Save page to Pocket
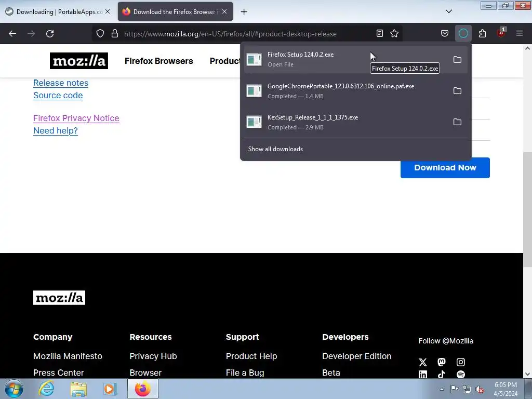532x399 pixels. coord(445,33)
